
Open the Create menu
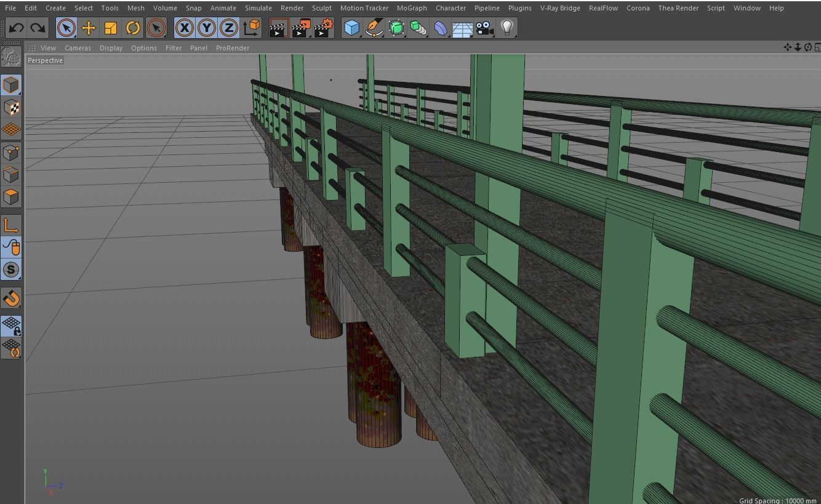[55, 8]
